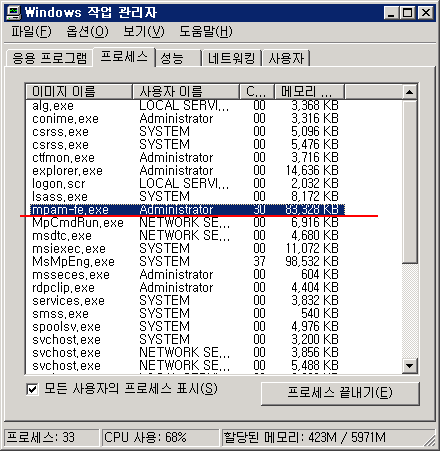Sort by 이미지 이름 column header
This screenshot has height=451, width=440.
coord(79,91)
